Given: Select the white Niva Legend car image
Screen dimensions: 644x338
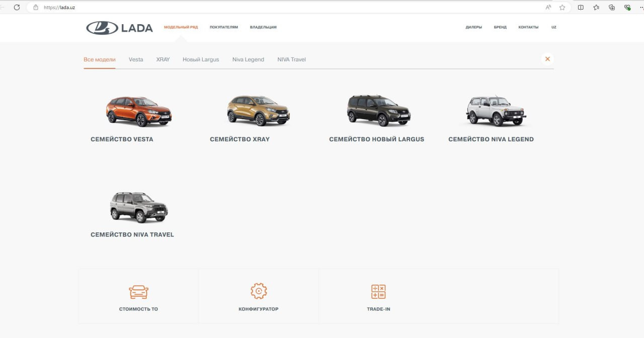Looking at the screenshot, I should tap(496, 111).
